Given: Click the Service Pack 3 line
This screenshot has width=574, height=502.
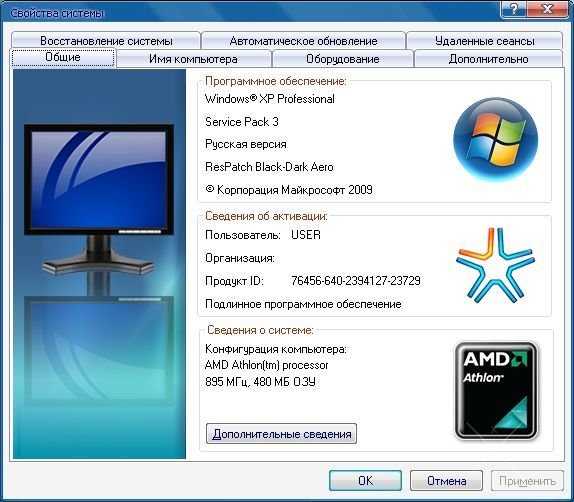Looking at the screenshot, I should point(242,122).
